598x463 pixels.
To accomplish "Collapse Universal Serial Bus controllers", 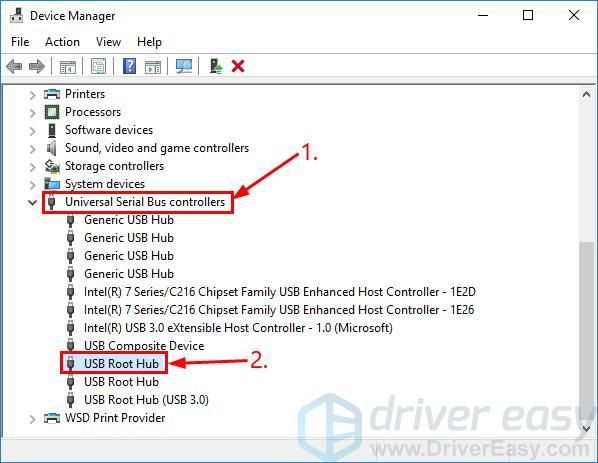I will (32, 202).
